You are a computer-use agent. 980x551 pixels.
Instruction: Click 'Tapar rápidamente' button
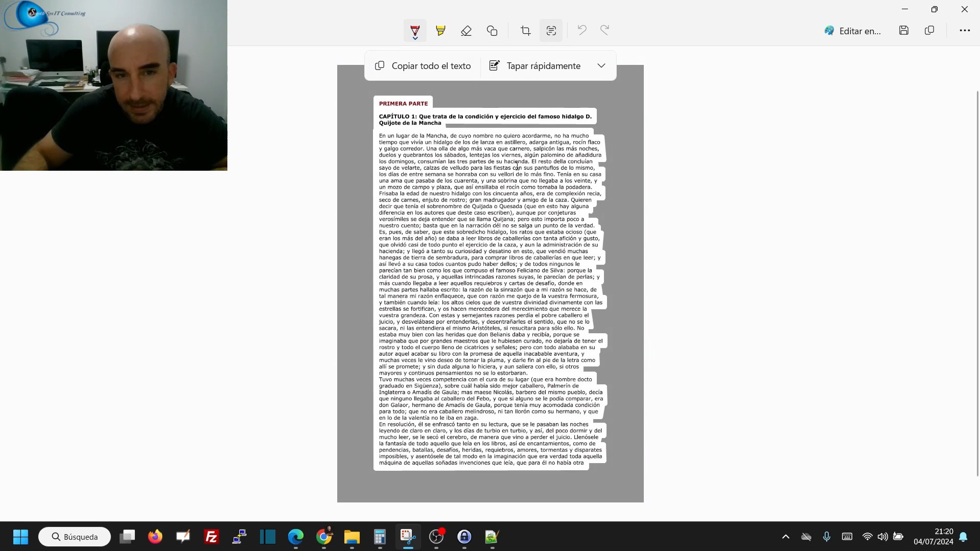pyautogui.click(x=535, y=66)
